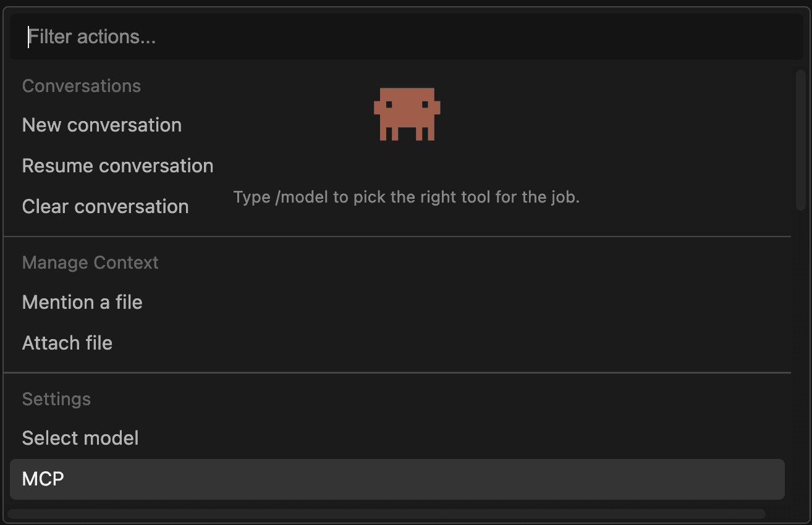
Task: Open MCP configuration from Settings group
Action: pos(43,479)
